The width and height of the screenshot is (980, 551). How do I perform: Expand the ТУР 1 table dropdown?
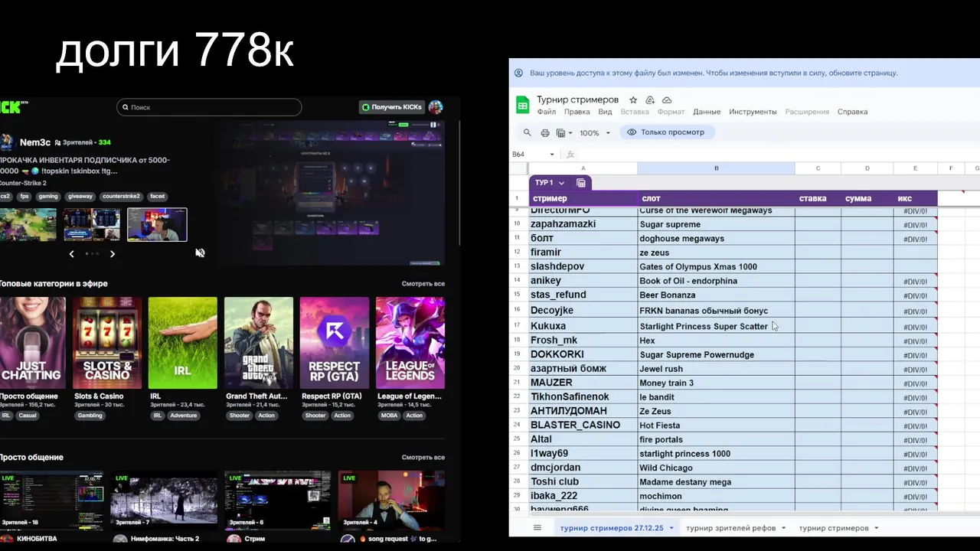pos(561,183)
